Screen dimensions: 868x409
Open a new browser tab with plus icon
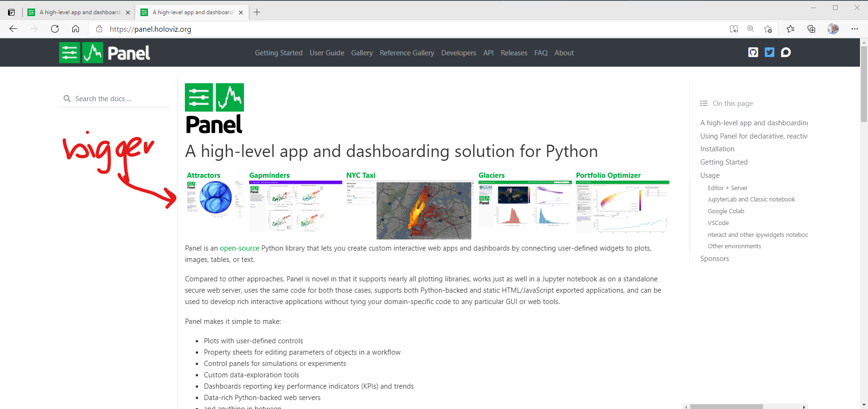(x=257, y=12)
